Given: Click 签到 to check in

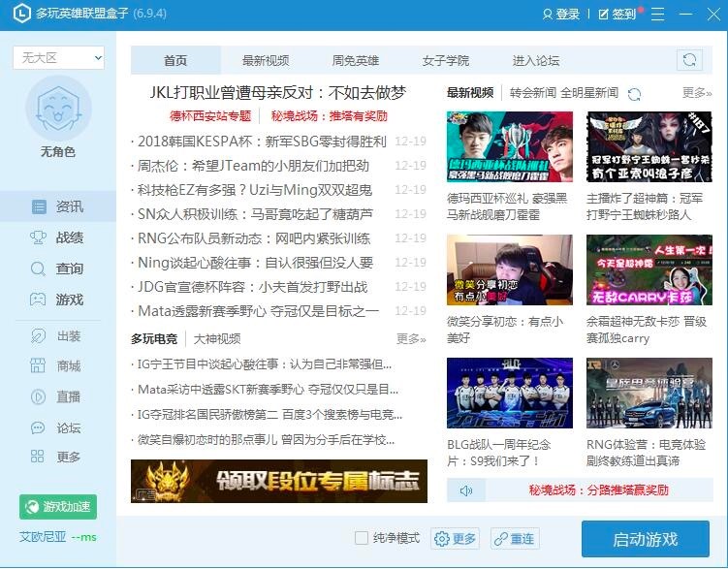Looking at the screenshot, I should click(617, 14).
